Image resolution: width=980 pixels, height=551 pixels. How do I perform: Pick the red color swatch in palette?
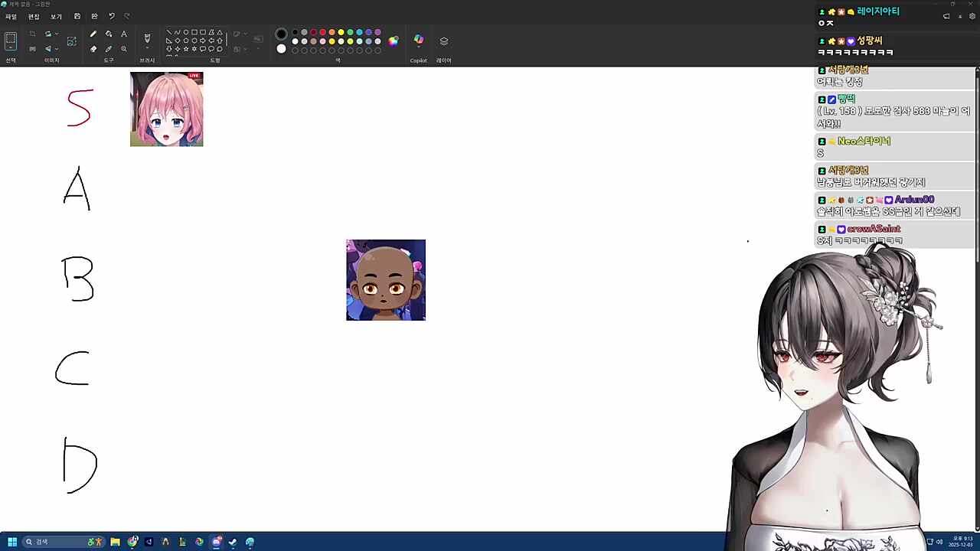pos(322,33)
